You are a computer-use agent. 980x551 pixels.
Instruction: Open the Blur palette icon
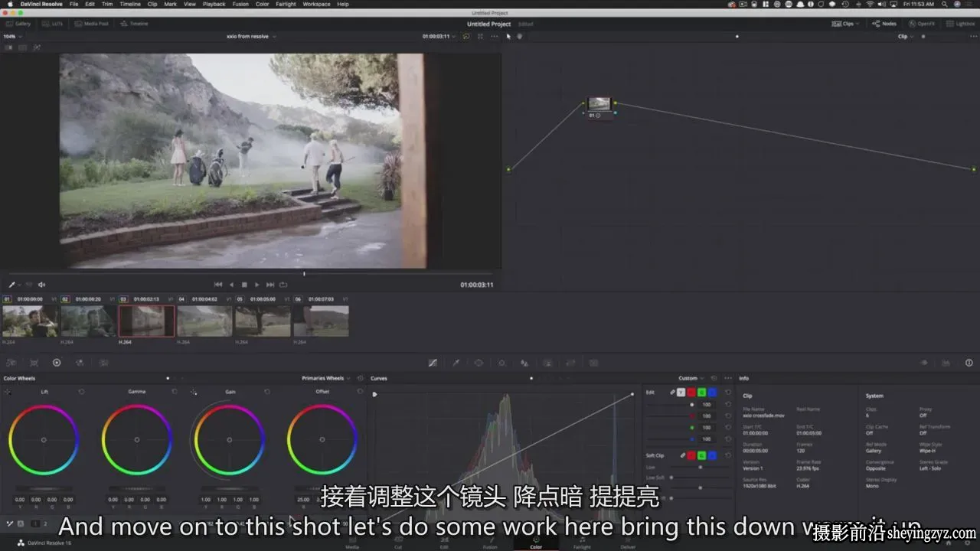(524, 363)
